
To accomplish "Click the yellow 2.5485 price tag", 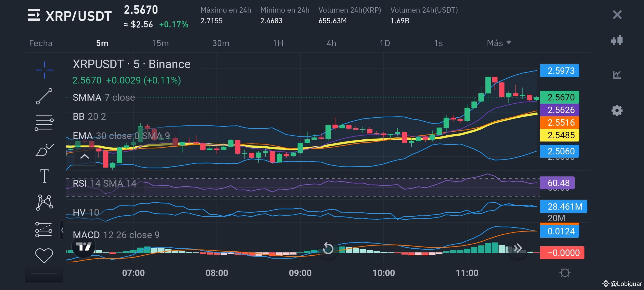I will [x=560, y=135].
